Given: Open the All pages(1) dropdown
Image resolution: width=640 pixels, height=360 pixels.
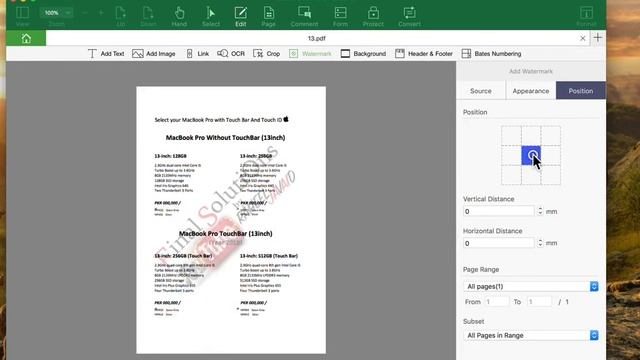Looking at the screenshot, I should tap(531, 287).
